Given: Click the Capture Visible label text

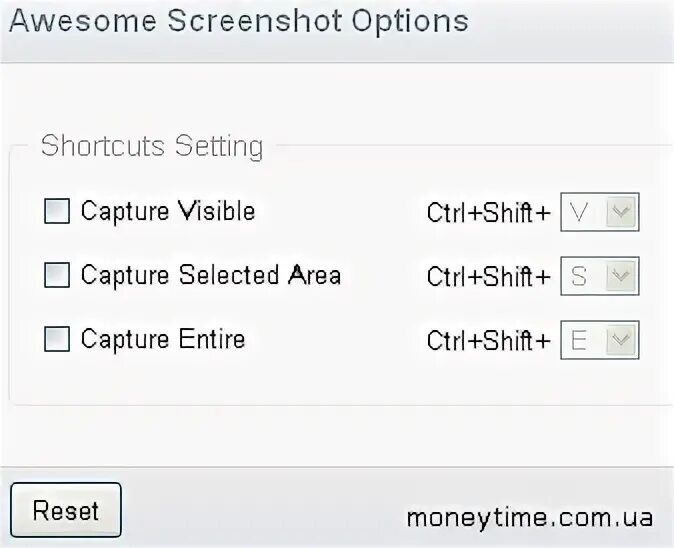Looking at the screenshot, I should [x=167, y=211].
